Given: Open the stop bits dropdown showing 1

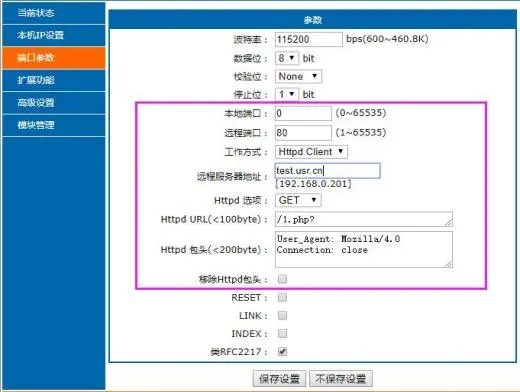Looking at the screenshot, I should 287,94.
